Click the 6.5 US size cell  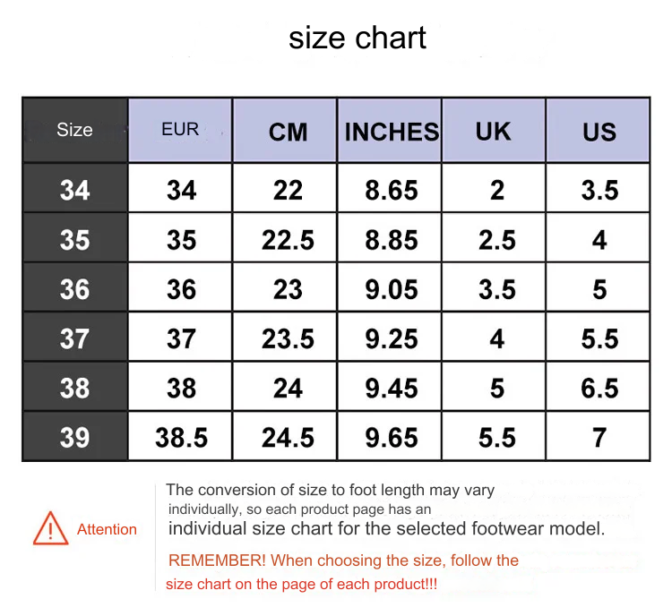(x=599, y=388)
